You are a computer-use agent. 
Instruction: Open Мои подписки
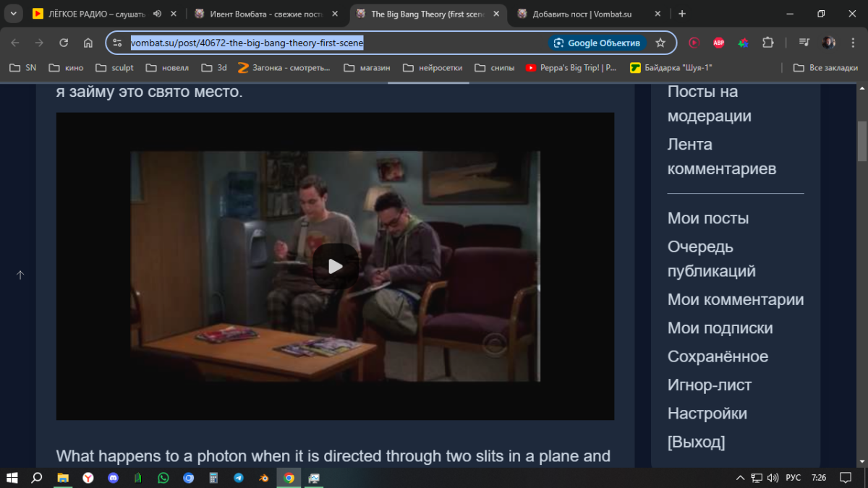click(720, 328)
